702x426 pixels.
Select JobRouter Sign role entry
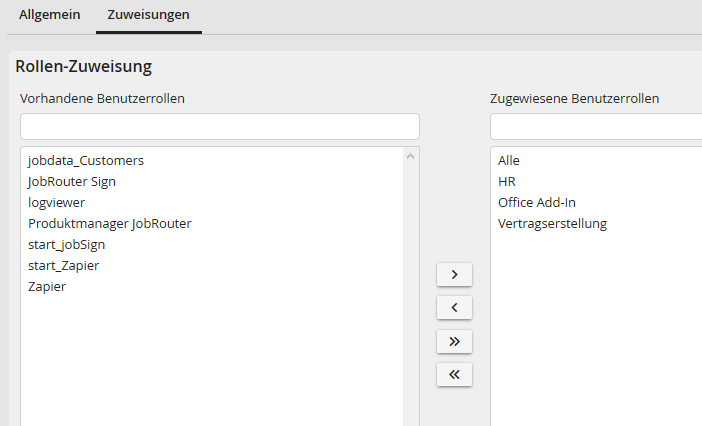pyautogui.click(x=72, y=181)
